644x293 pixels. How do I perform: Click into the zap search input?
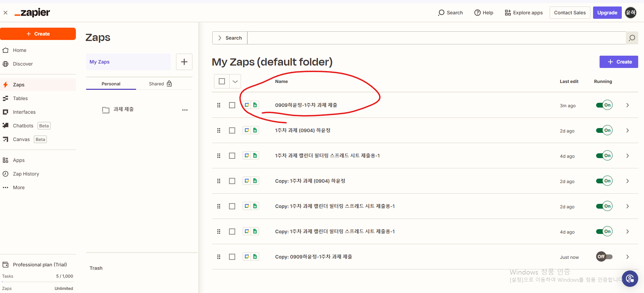tap(437, 38)
